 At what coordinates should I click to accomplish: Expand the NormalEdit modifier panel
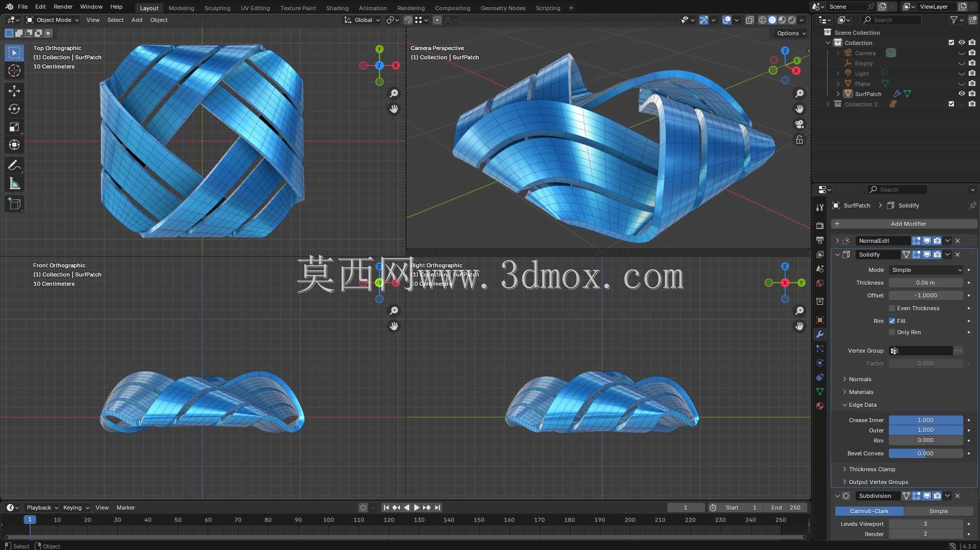pyautogui.click(x=837, y=241)
